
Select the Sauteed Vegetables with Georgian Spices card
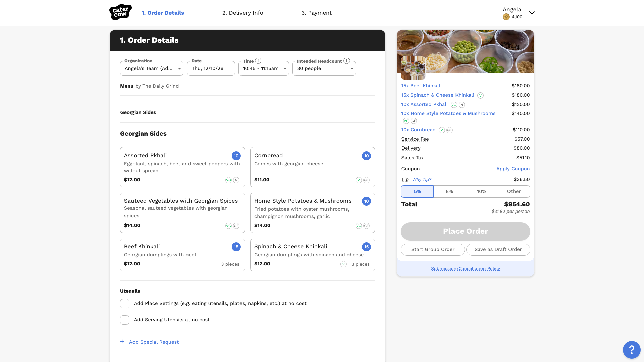click(182, 213)
